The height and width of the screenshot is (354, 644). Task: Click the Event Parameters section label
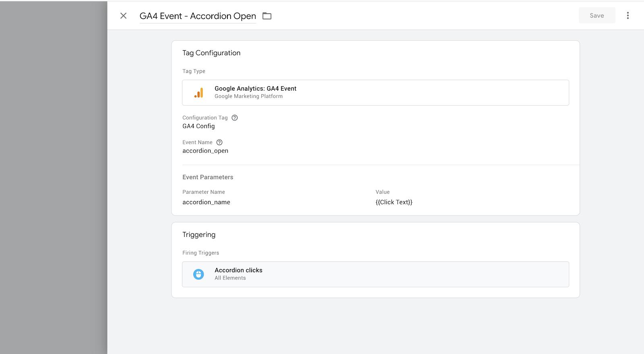208,177
